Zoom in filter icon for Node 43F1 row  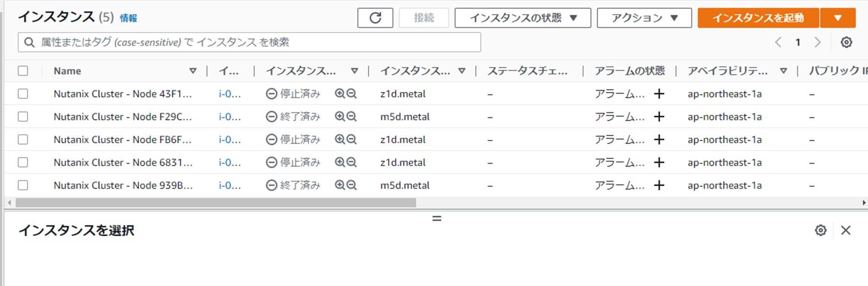pyautogui.click(x=340, y=94)
